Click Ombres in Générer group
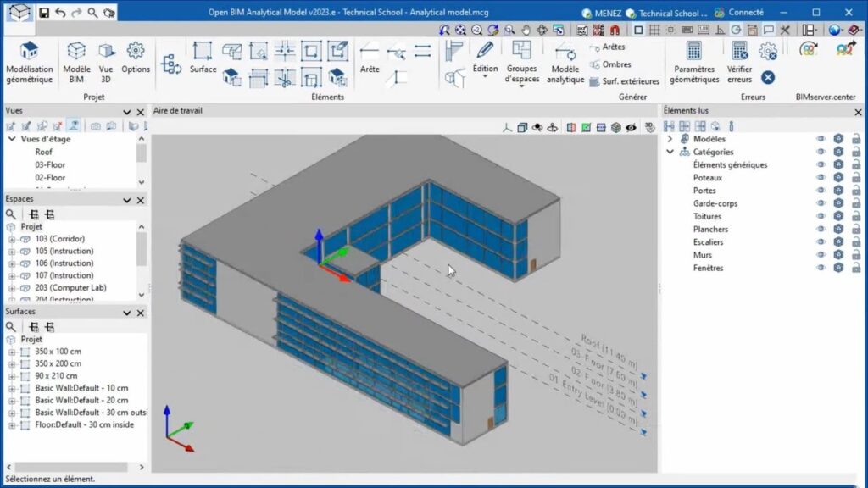Viewport: 868px width, 488px height. 615,64
